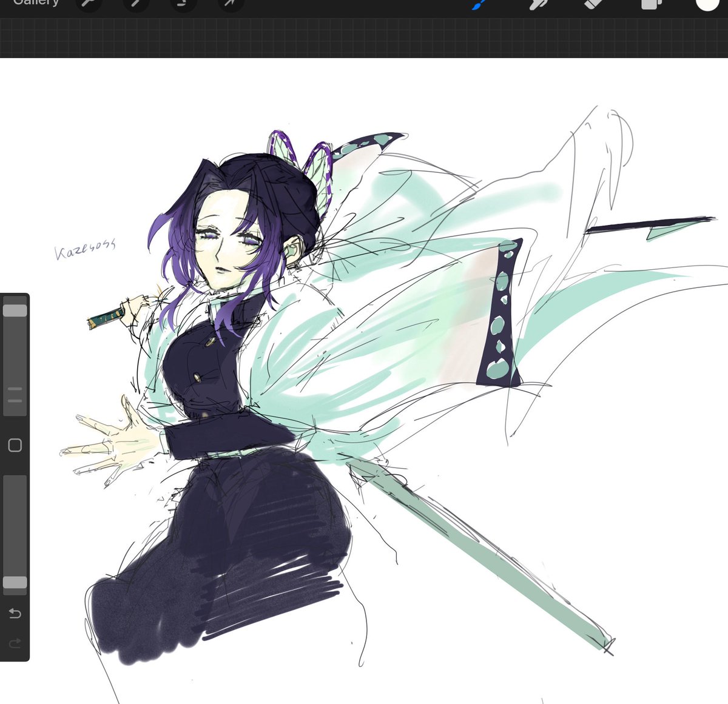Open the Layers panel

coord(651,4)
